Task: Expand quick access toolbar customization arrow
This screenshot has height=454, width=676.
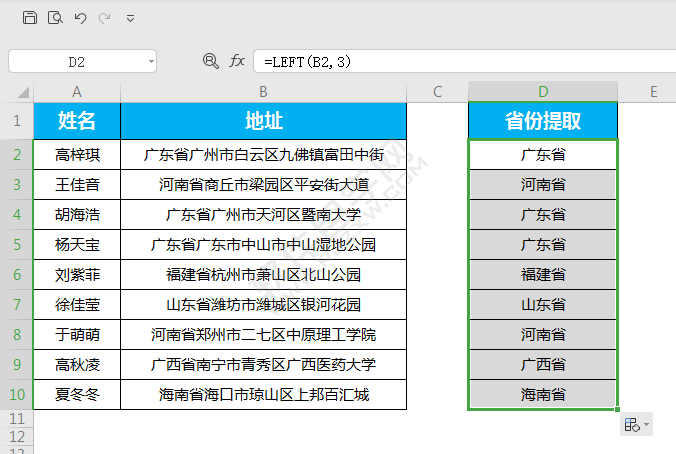Action: click(x=130, y=18)
